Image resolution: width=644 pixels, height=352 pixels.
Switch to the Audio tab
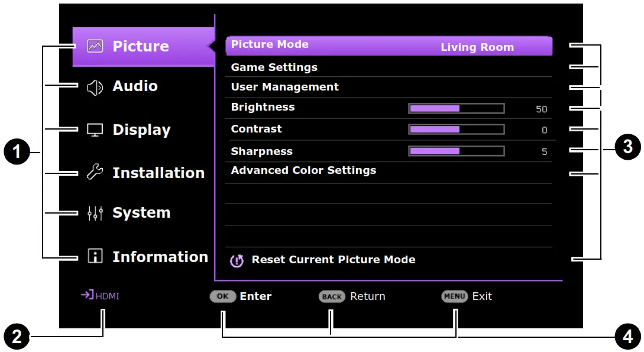[x=134, y=86]
